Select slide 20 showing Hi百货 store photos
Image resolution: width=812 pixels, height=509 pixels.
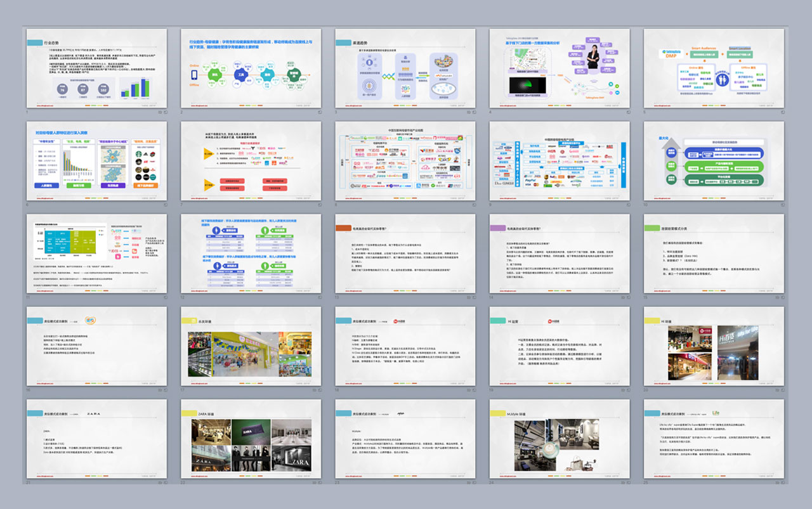coord(714,346)
